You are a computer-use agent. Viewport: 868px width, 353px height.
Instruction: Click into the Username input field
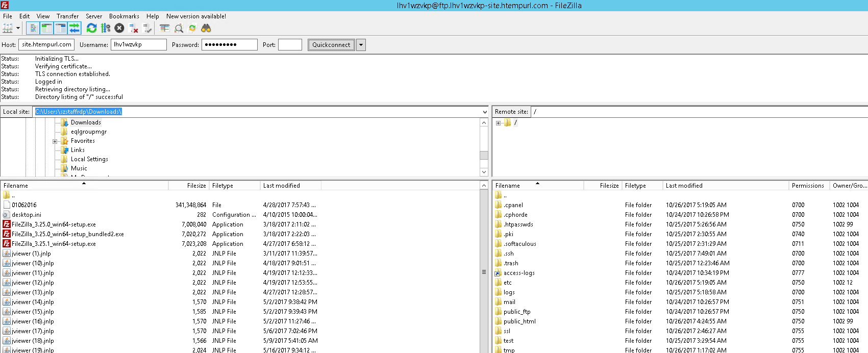[x=139, y=45]
